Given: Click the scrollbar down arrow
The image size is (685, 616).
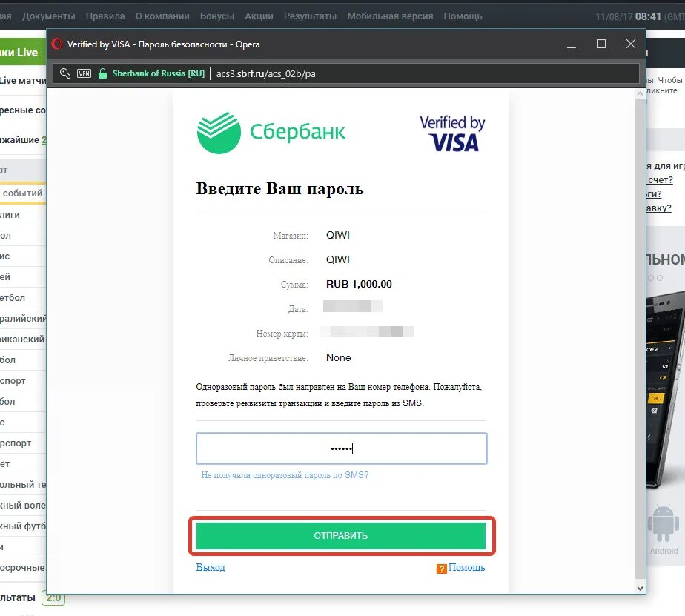Looking at the screenshot, I should pyautogui.click(x=638, y=587).
